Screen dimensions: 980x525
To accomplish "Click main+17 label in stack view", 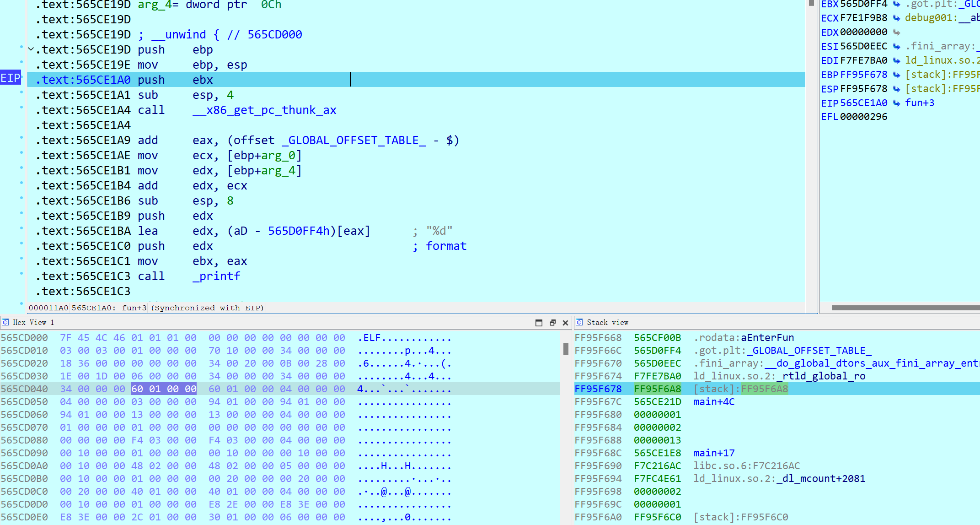I will pos(714,453).
